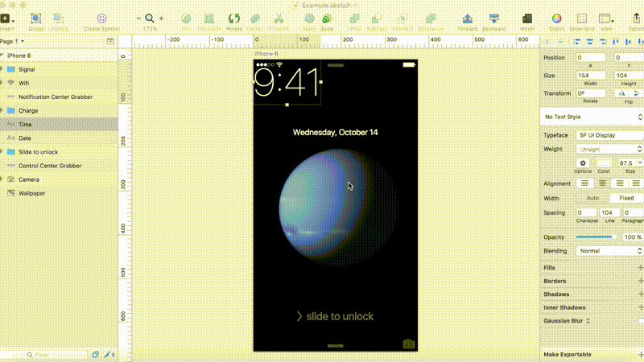
Task: Add a Make Exportable entry
Action: click(x=640, y=355)
